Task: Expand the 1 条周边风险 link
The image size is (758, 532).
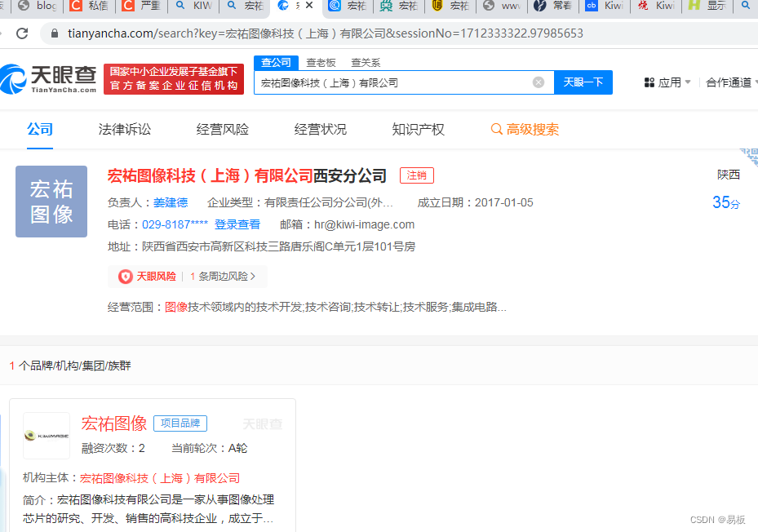Action: [223, 276]
